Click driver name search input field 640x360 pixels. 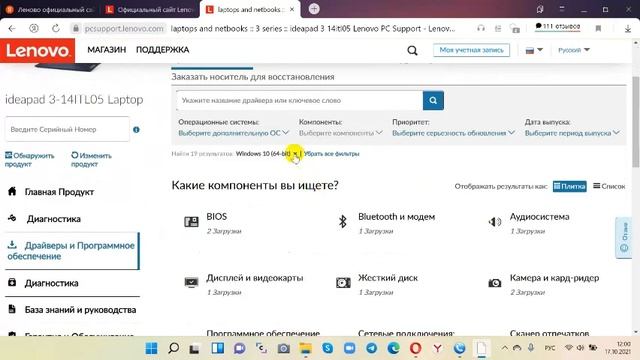point(300,100)
